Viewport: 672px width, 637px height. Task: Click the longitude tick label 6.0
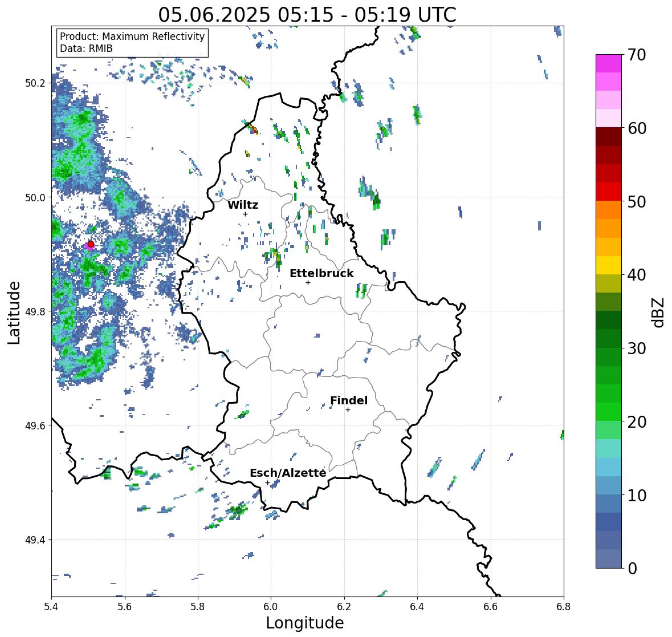(x=271, y=606)
